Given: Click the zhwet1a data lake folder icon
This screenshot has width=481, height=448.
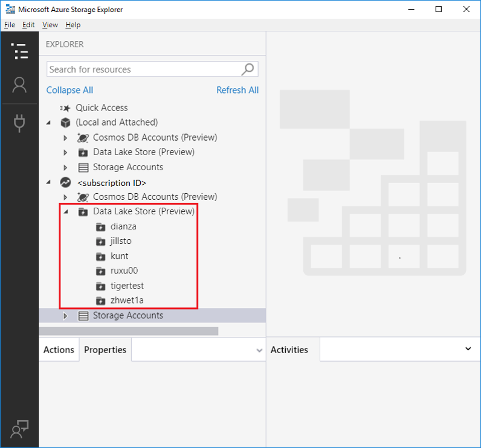Looking at the screenshot, I should (101, 301).
